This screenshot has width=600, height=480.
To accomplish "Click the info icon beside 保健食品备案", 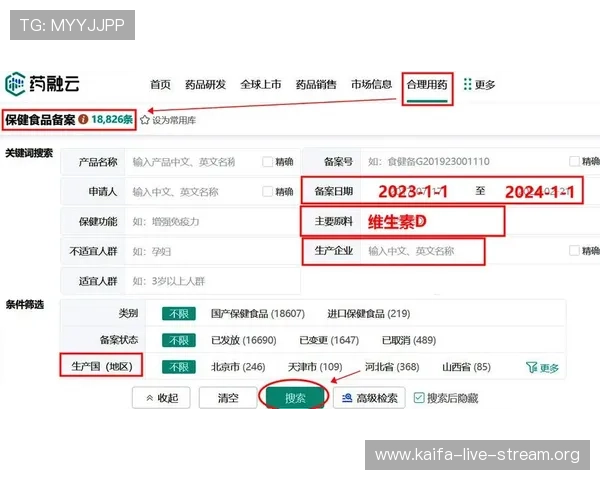I will pyautogui.click(x=83, y=119).
